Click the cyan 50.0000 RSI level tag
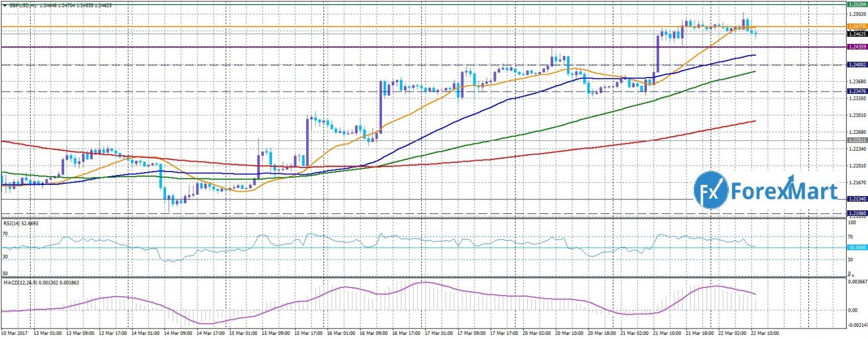The height and width of the screenshot is (339, 868). click(x=856, y=247)
